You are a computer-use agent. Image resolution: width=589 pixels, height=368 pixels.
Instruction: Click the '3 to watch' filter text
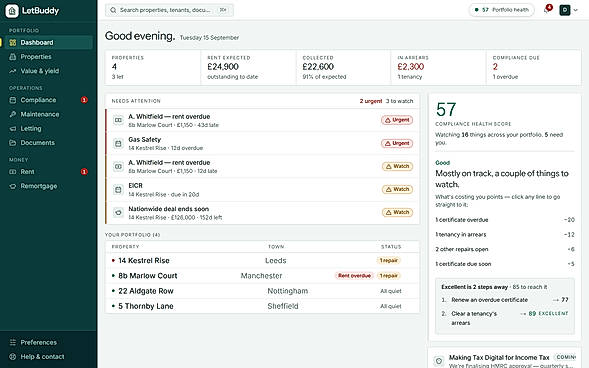click(399, 101)
